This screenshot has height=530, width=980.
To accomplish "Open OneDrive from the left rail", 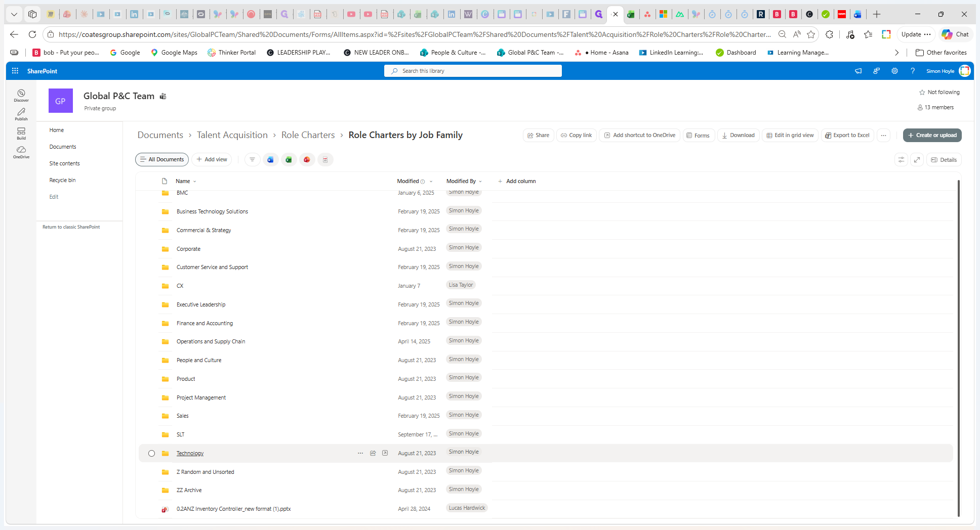I will pos(21,152).
